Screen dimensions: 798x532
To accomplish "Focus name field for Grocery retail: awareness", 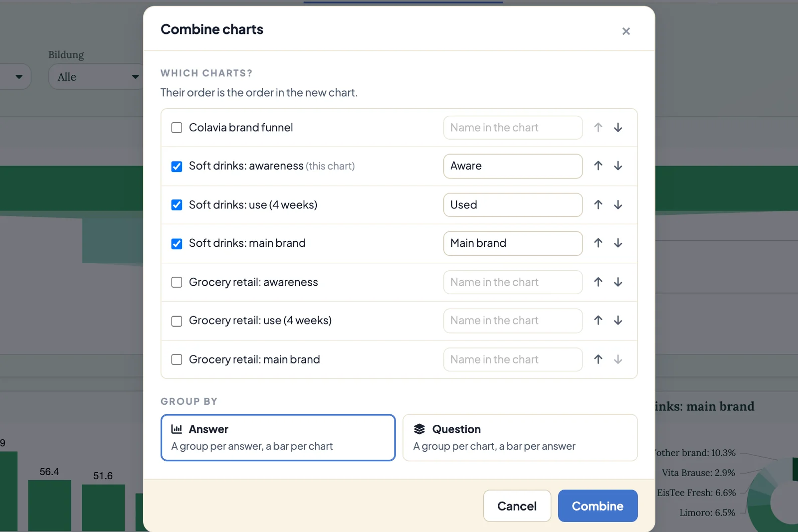I will click(513, 282).
